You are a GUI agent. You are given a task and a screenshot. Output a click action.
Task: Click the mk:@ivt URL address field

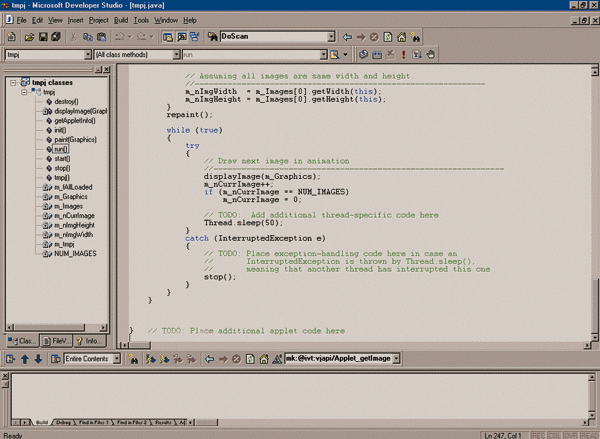339,358
